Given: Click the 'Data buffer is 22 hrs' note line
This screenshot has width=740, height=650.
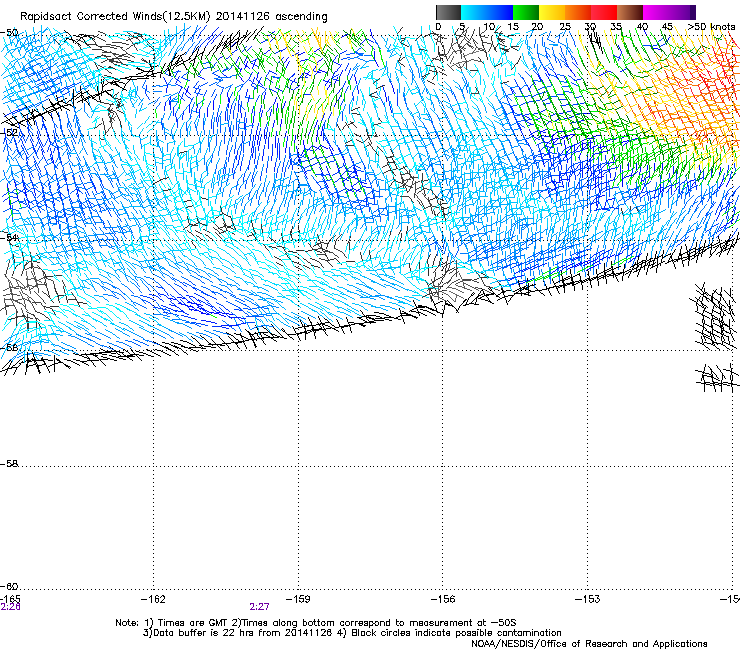Looking at the screenshot, I should pos(352,633).
